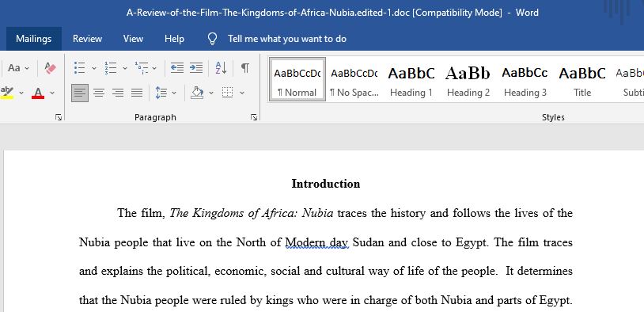Screen dimensions: 644x312
Task: Switch to the View tab
Action: [133, 39]
